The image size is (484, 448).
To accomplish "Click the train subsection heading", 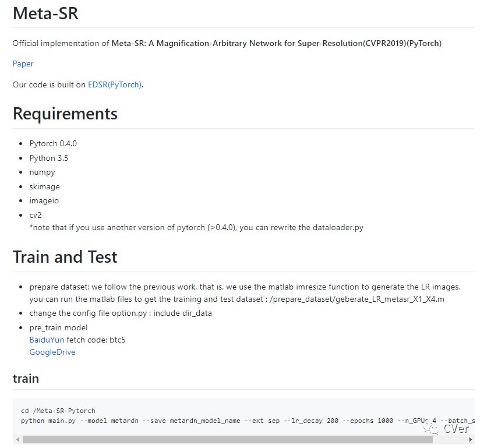I will (26, 379).
